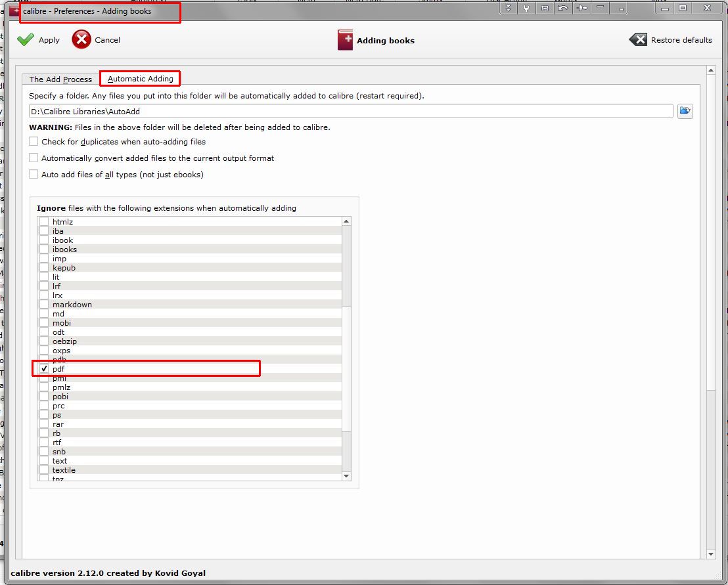Click the extension list scroll up arrow
This screenshot has height=585, width=728.
[x=346, y=221]
